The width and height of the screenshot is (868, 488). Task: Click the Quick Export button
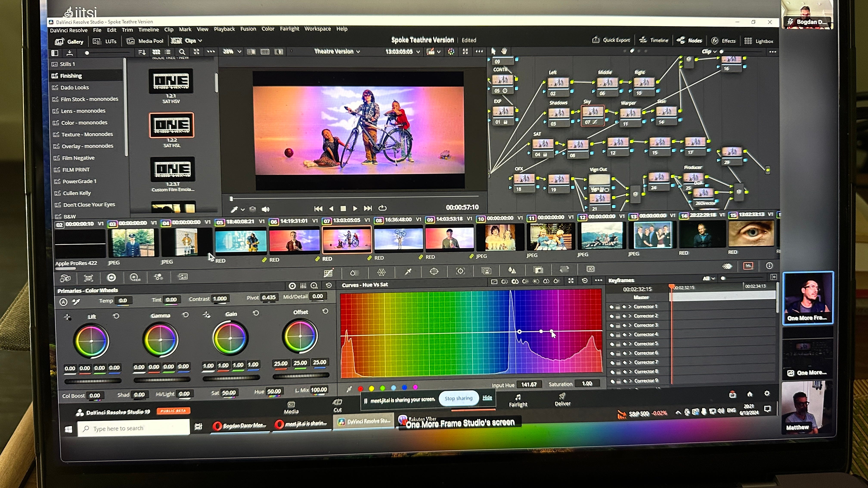coord(611,40)
